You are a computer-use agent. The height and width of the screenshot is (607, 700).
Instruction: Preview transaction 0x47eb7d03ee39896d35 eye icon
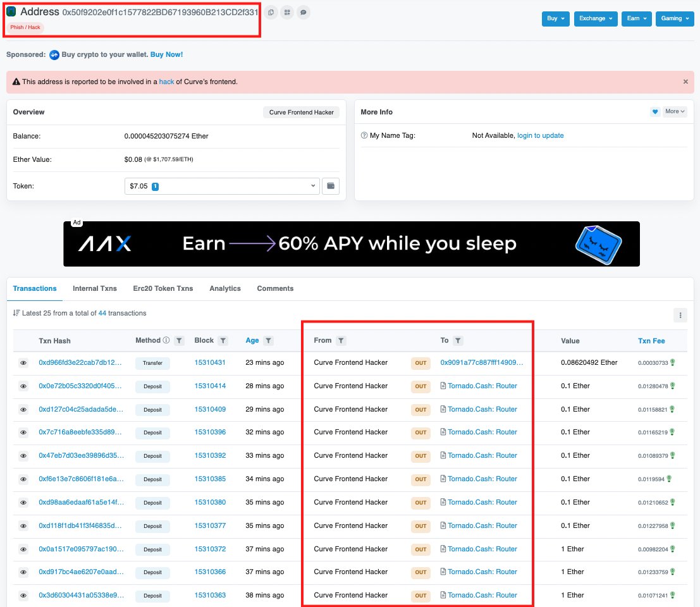(23, 456)
